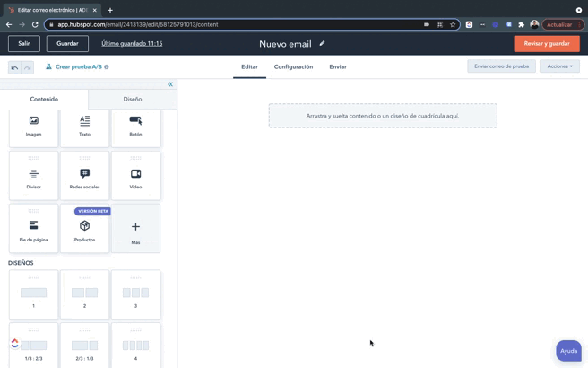This screenshot has height=368, width=588.
Task: Click Revisar y guardar button
Action: tap(546, 43)
